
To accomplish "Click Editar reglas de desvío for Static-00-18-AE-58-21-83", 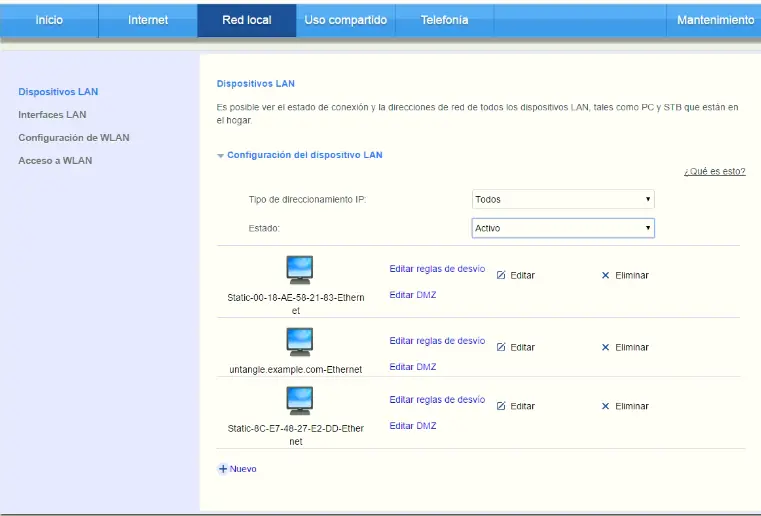I will point(437,269).
